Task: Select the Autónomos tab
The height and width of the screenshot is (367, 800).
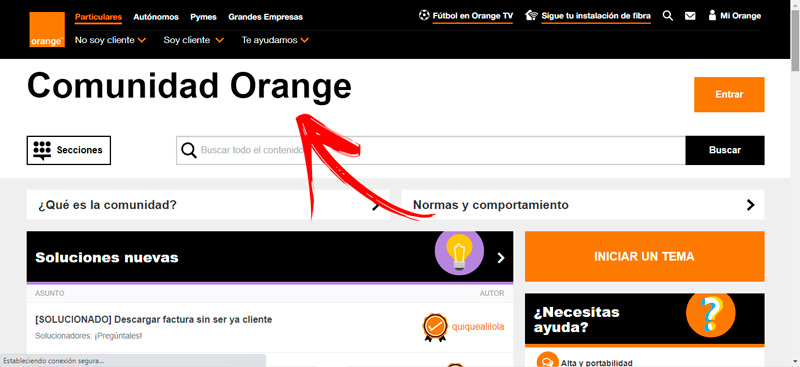Action: pos(156,17)
